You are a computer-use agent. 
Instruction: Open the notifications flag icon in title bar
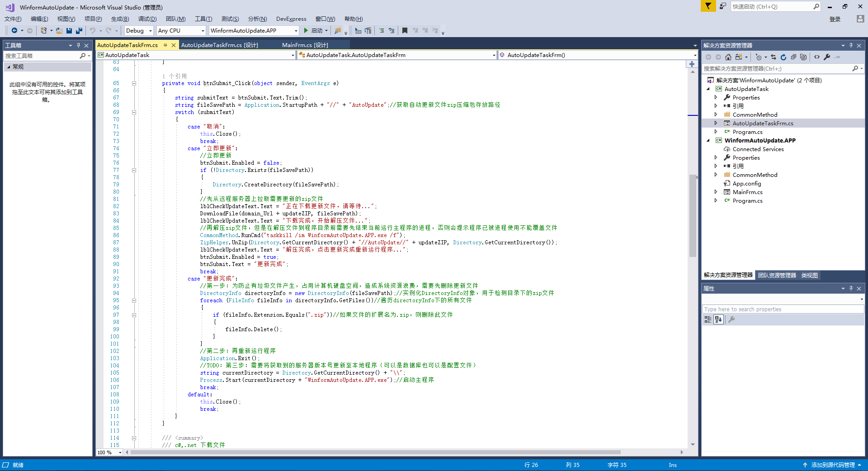click(708, 6)
